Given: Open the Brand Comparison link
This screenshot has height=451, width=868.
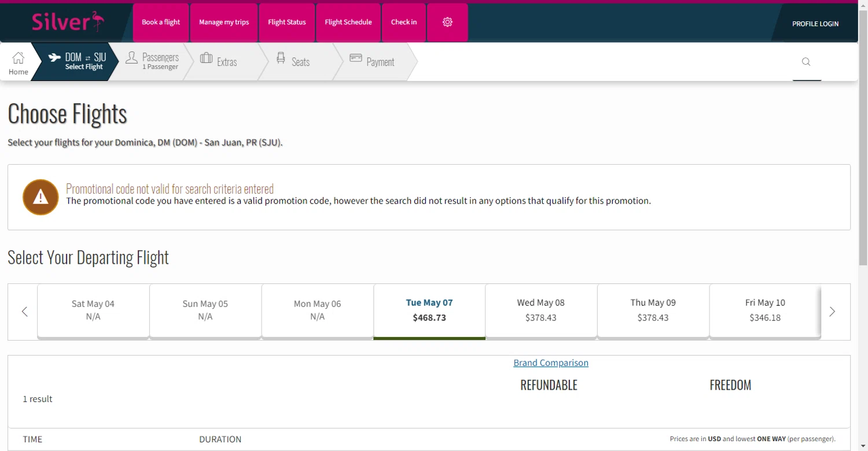Looking at the screenshot, I should coord(551,363).
